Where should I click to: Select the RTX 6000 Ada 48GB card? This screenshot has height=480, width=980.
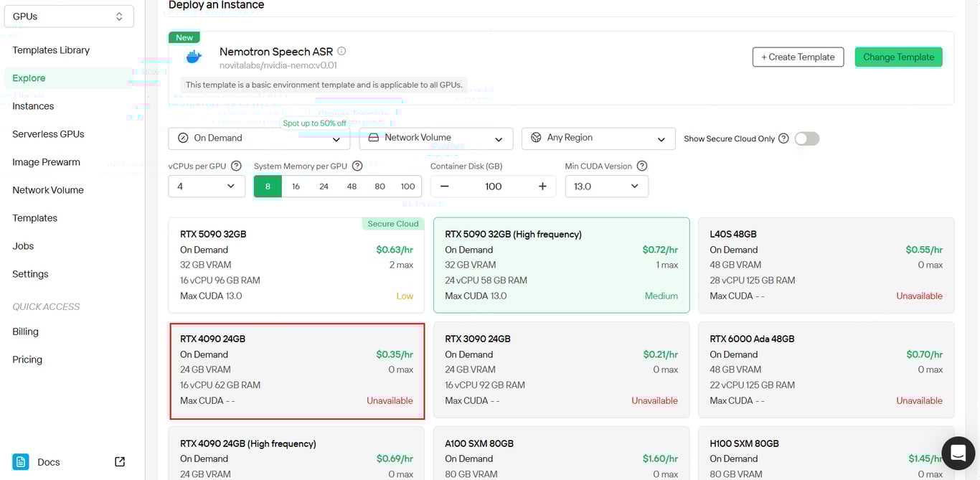point(826,370)
